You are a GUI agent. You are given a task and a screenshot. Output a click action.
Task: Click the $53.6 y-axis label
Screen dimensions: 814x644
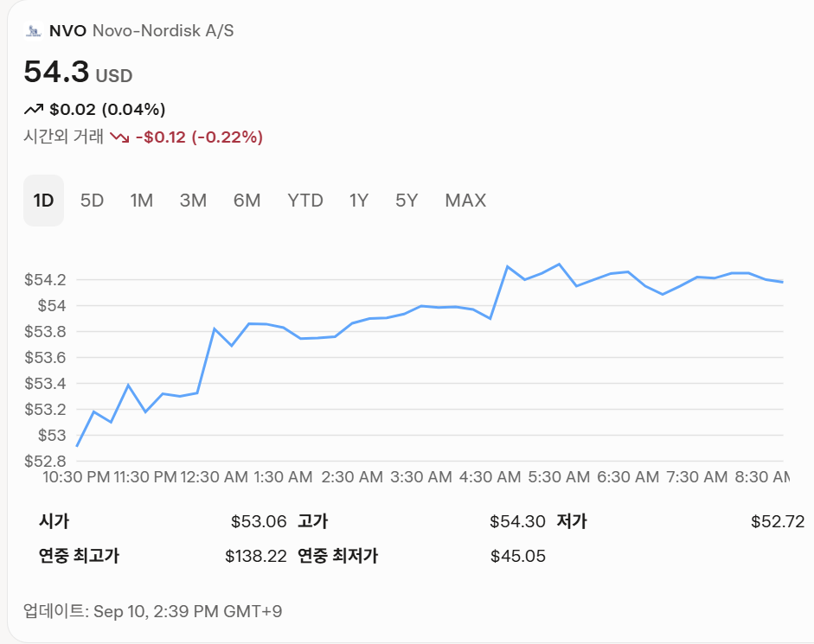[x=45, y=358]
